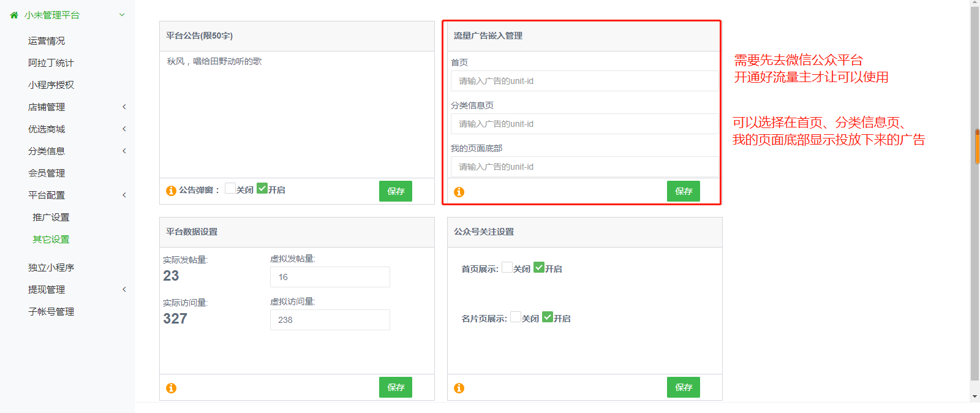
Task: Expand the 提现管理 menu chevron
Action: 124,290
